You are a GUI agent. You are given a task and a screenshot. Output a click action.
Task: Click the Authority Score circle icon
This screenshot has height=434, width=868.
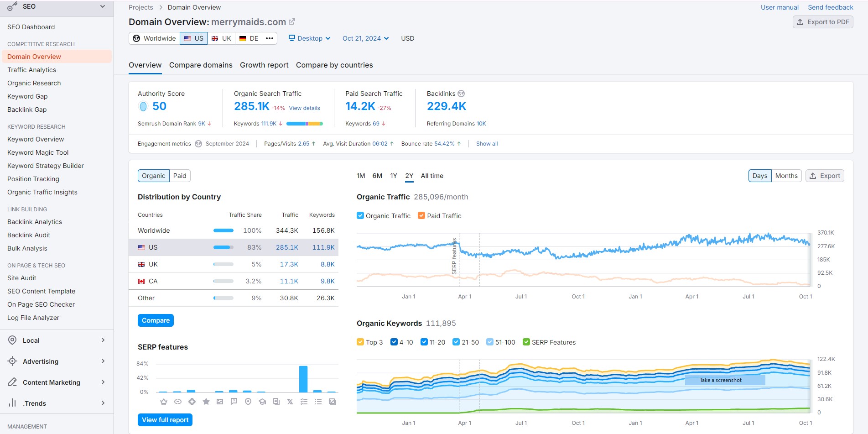tap(143, 106)
